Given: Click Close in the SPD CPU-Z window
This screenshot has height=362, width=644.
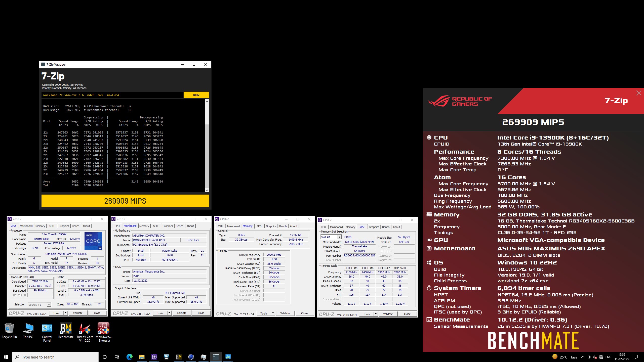Looking at the screenshot, I should tap(407, 314).
